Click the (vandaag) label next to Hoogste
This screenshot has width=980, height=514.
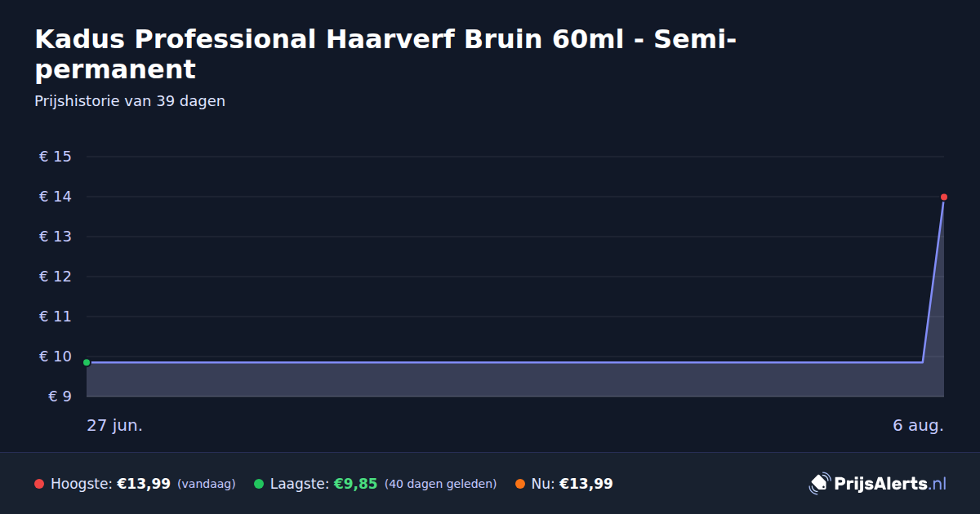206,484
